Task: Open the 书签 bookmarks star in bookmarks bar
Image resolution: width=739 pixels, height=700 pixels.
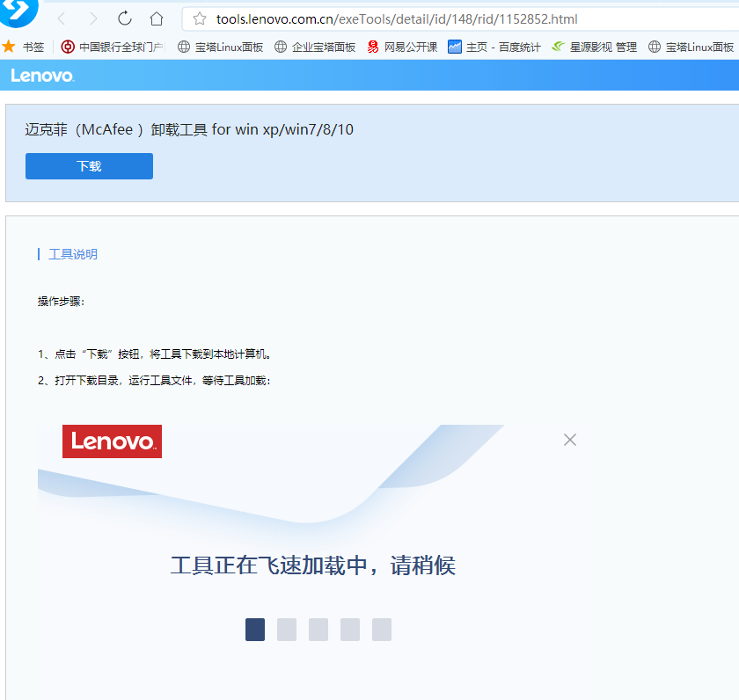Action: click(9, 47)
